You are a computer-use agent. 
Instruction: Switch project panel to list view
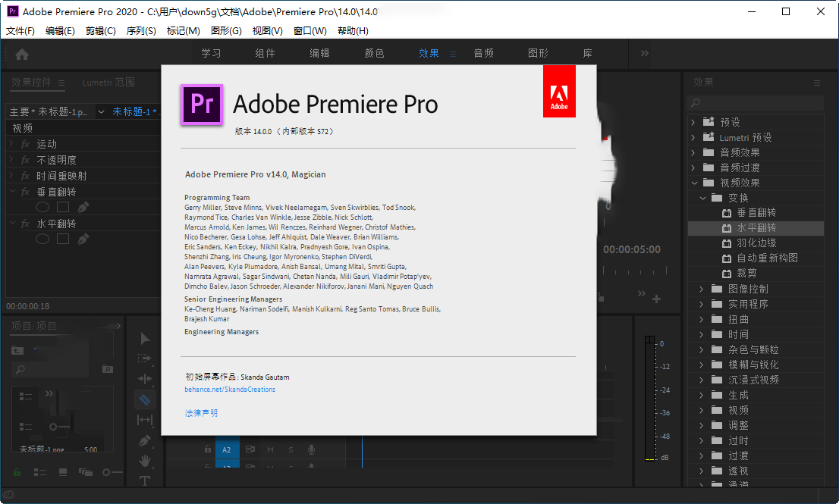(40, 472)
